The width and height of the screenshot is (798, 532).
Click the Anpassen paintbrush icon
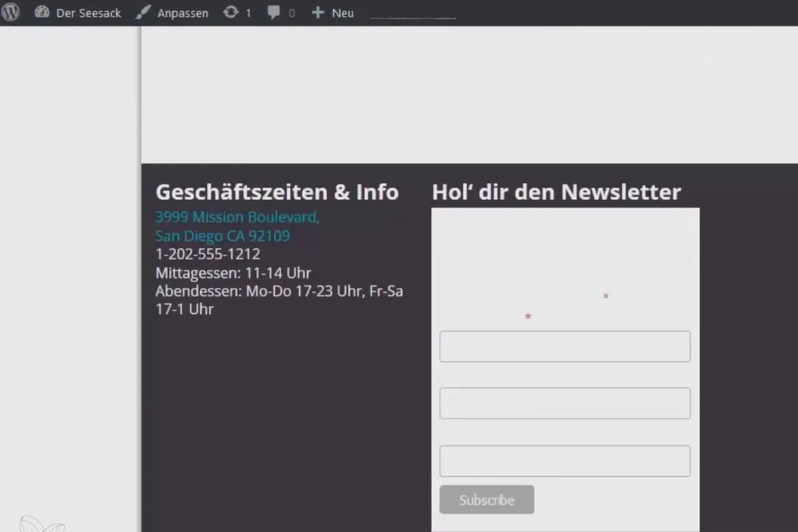coord(143,13)
